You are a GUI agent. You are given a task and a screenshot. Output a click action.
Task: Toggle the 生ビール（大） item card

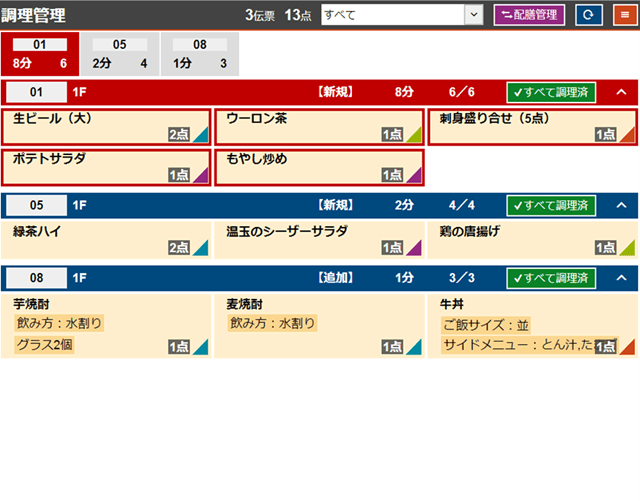pos(105,127)
